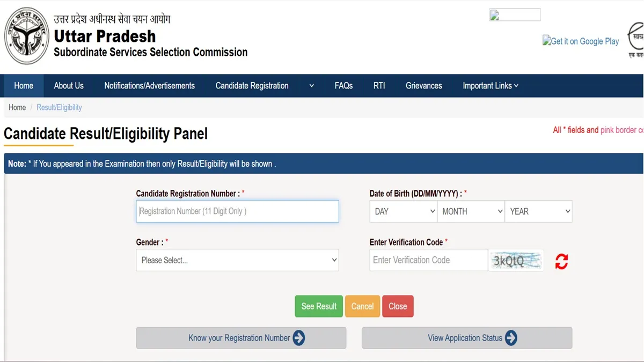Expand the Candidate Registration menu
This screenshot has height=362, width=644.
coord(264,86)
